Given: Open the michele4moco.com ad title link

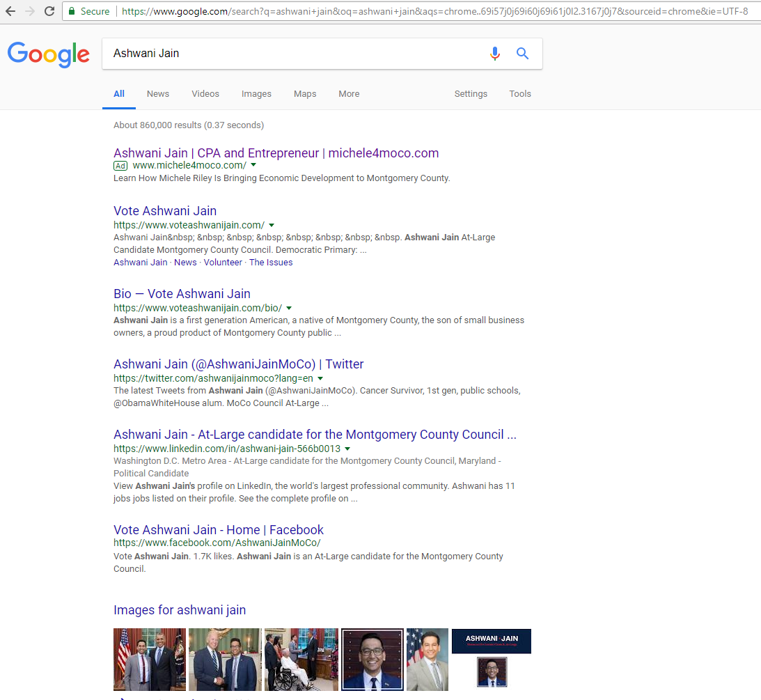Looking at the screenshot, I should pyautogui.click(x=276, y=153).
